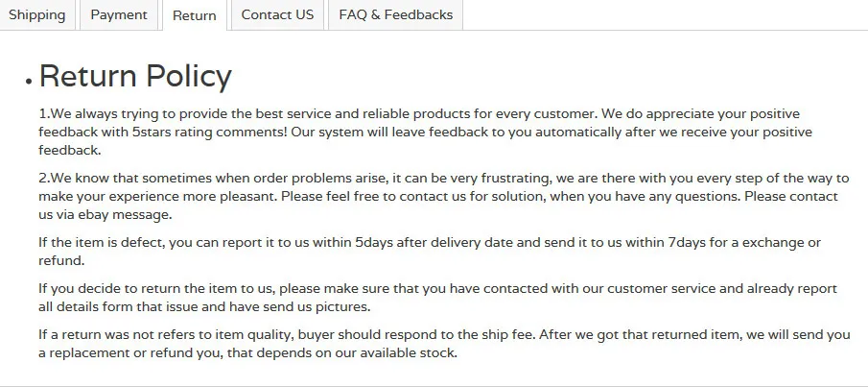868x387 pixels.
Task: Click the defect item report paragraph
Action: (430, 252)
